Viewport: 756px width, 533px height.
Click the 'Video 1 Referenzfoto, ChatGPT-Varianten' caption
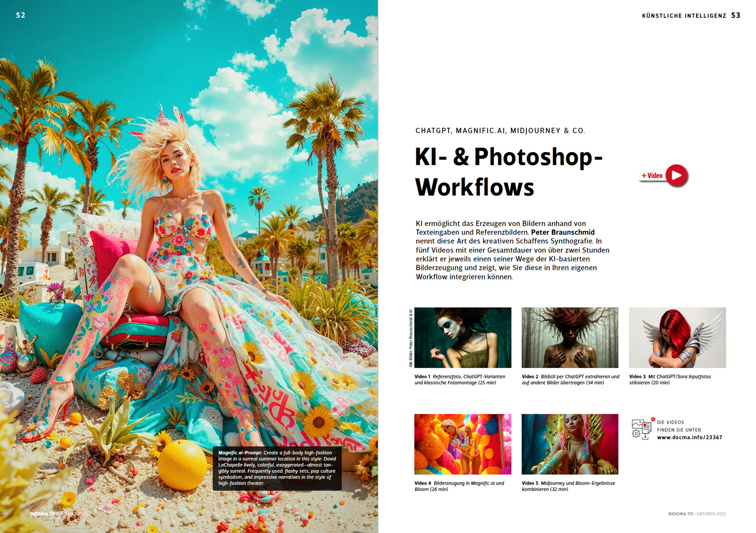[x=460, y=379]
